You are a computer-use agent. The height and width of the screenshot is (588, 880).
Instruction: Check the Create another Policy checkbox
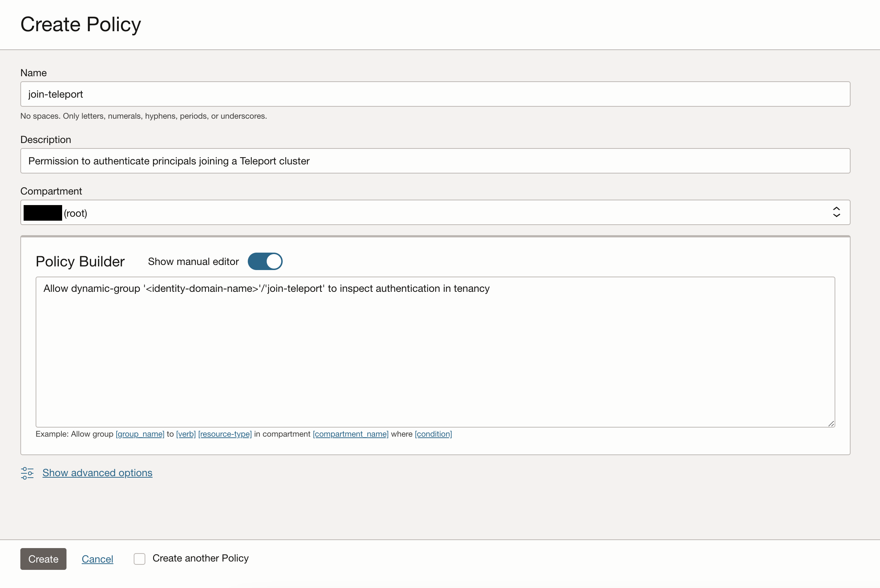140,559
